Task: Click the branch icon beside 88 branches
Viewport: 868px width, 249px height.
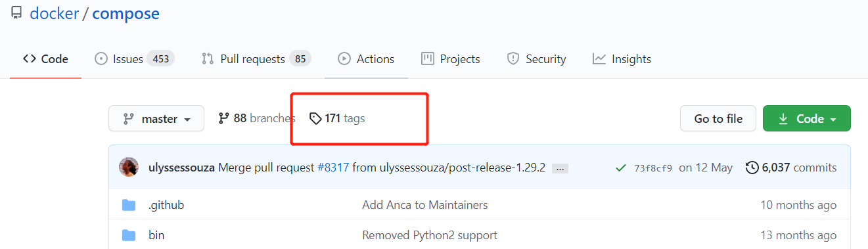Action: tap(224, 118)
